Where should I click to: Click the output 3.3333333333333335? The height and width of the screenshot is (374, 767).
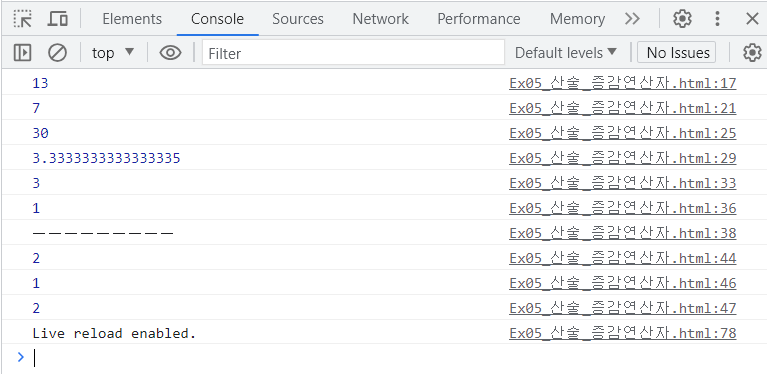point(106,158)
